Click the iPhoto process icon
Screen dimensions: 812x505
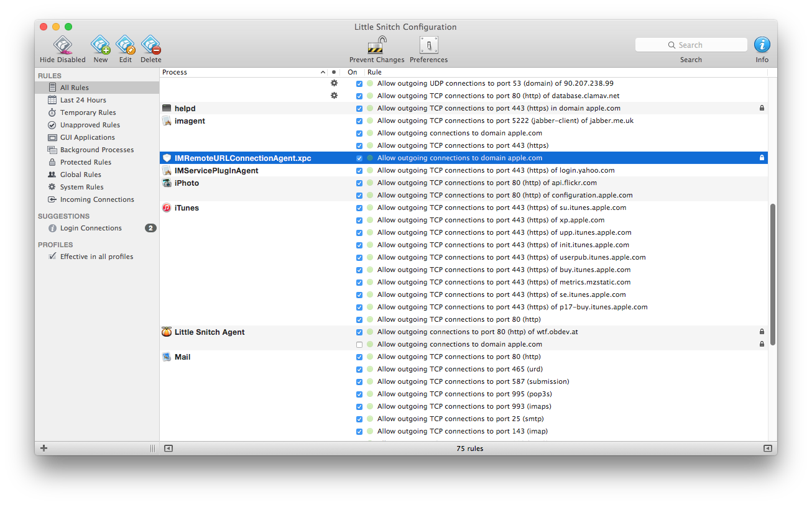[167, 183]
